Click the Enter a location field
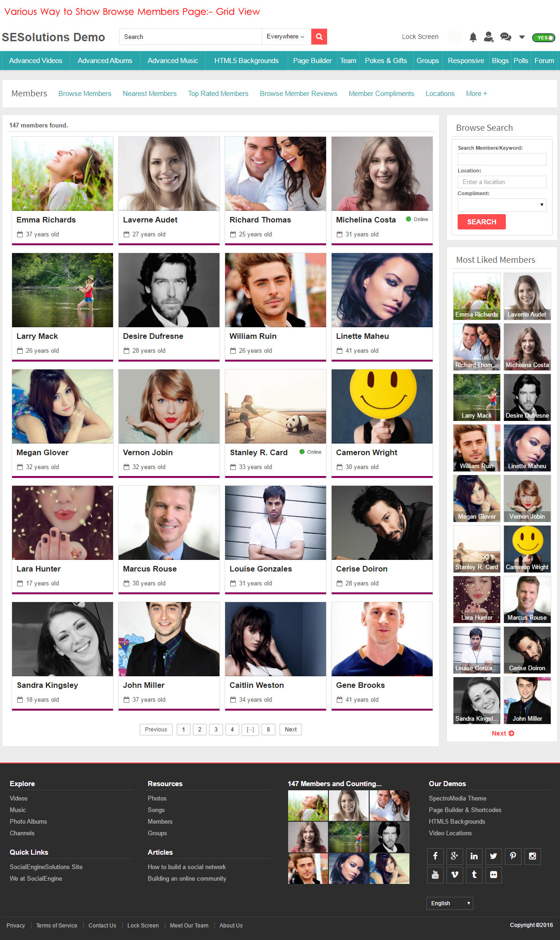The width and height of the screenshot is (560, 940). tap(502, 182)
